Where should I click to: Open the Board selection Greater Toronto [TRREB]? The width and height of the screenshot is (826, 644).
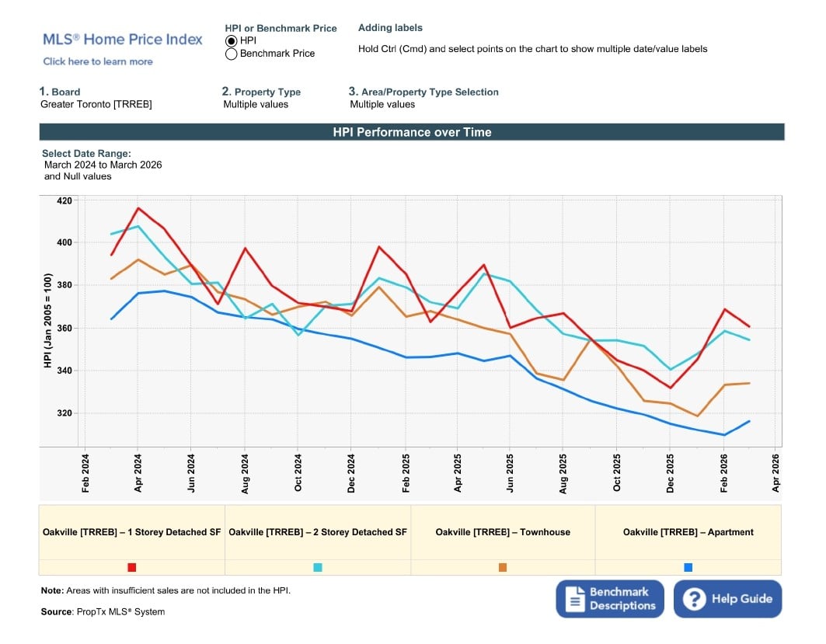click(x=96, y=104)
